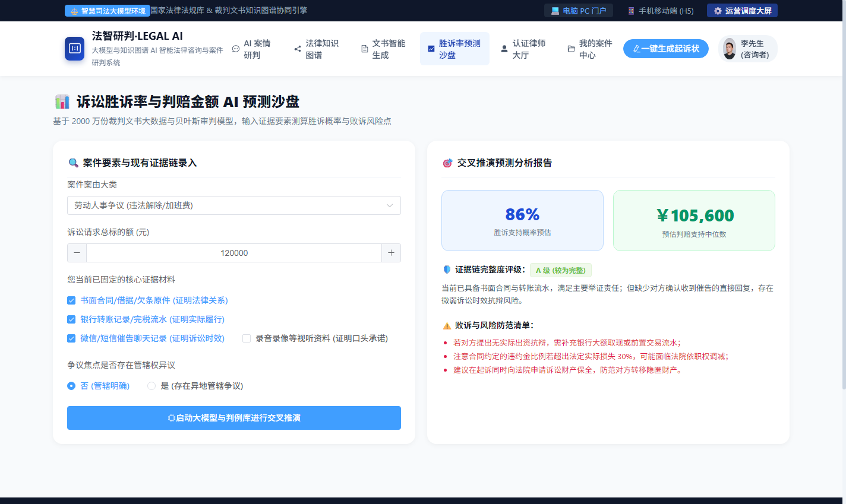Viewport: 846px width, 504px height.
Task: Switch to 手机移动端 (H5) view
Action: pos(661,11)
